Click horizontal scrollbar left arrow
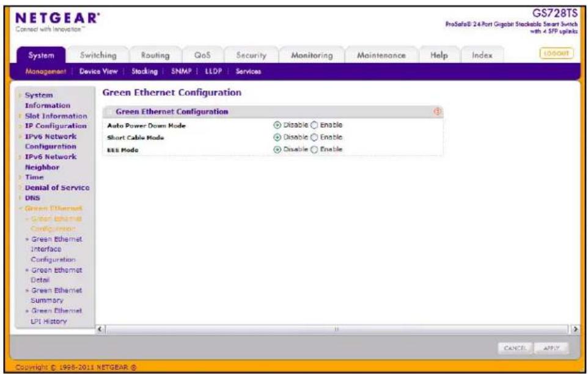Screen dimensions: 588x374 (100, 329)
